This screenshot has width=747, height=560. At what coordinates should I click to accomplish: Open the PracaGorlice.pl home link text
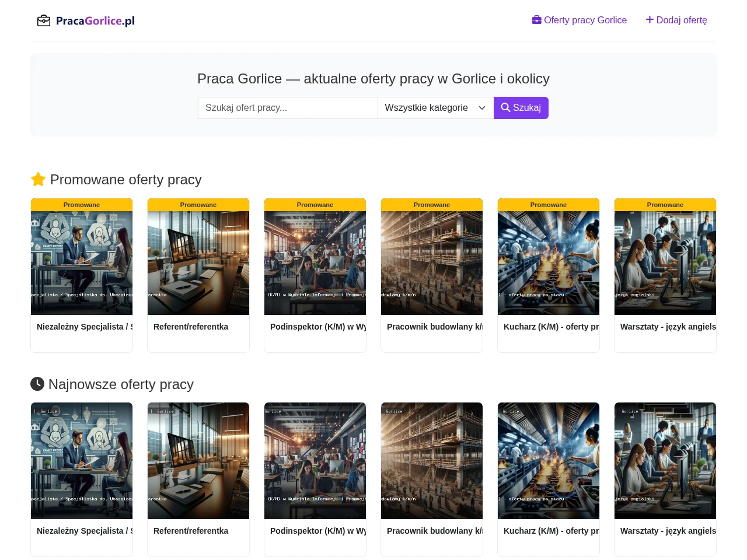click(95, 21)
